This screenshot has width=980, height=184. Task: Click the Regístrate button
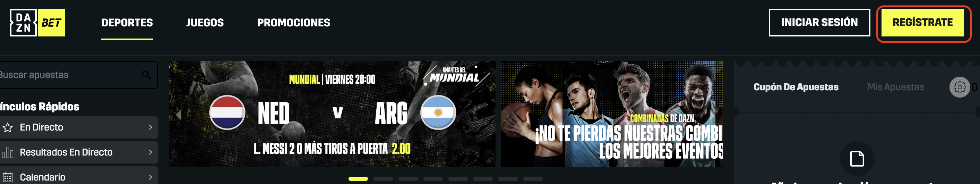922,23
